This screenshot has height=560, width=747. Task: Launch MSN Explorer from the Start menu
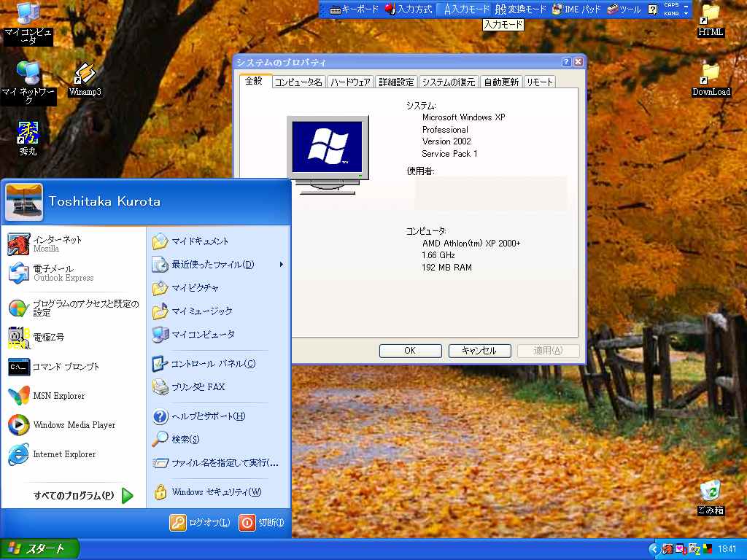(x=74, y=396)
